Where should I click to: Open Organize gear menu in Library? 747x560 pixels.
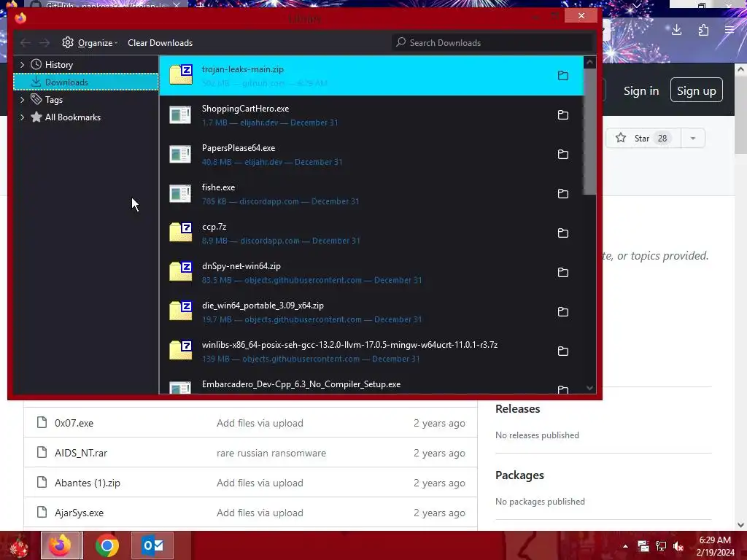[x=90, y=43]
